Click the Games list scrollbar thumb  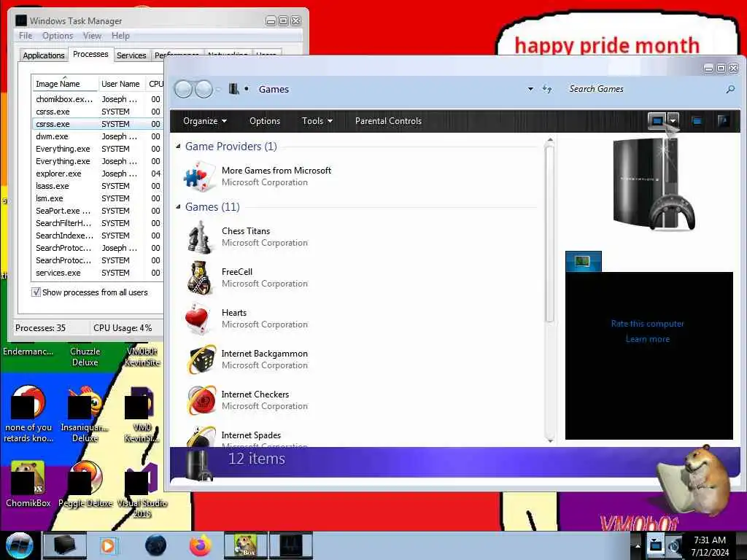coord(549,234)
